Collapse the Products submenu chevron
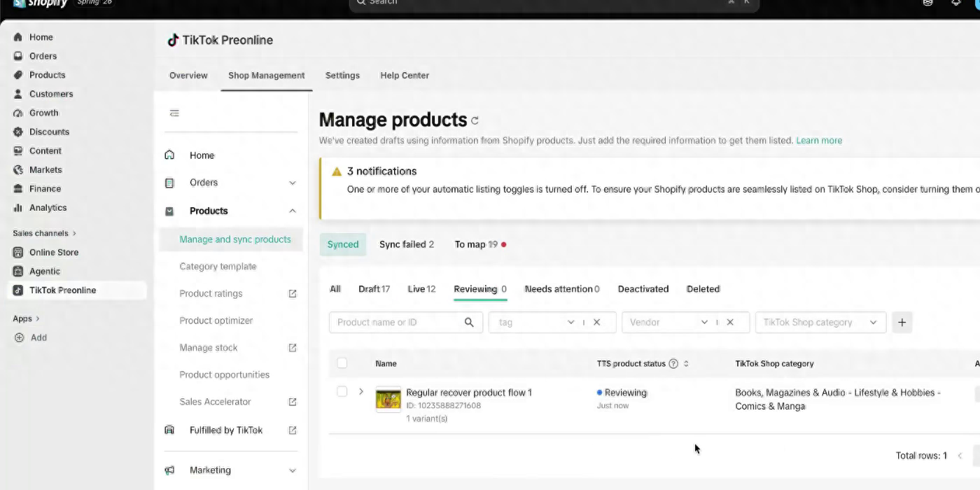Viewport: 980px width, 490px height. click(293, 211)
